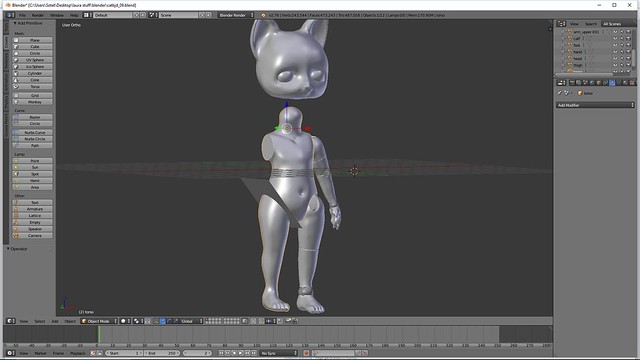The height and width of the screenshot is (360, 640).
Task: Open the Modifiers properties tab (wrench)
Action: [612, 83]
